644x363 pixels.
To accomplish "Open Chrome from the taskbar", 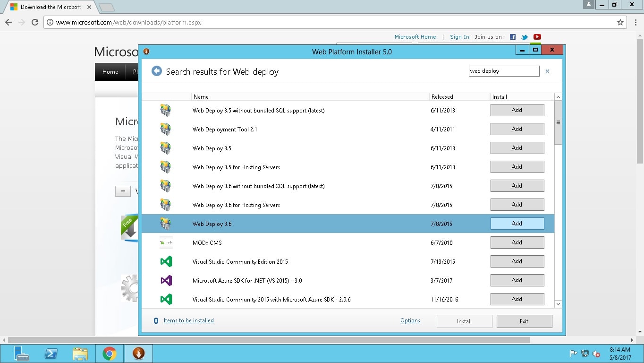I will coord(110,354).
